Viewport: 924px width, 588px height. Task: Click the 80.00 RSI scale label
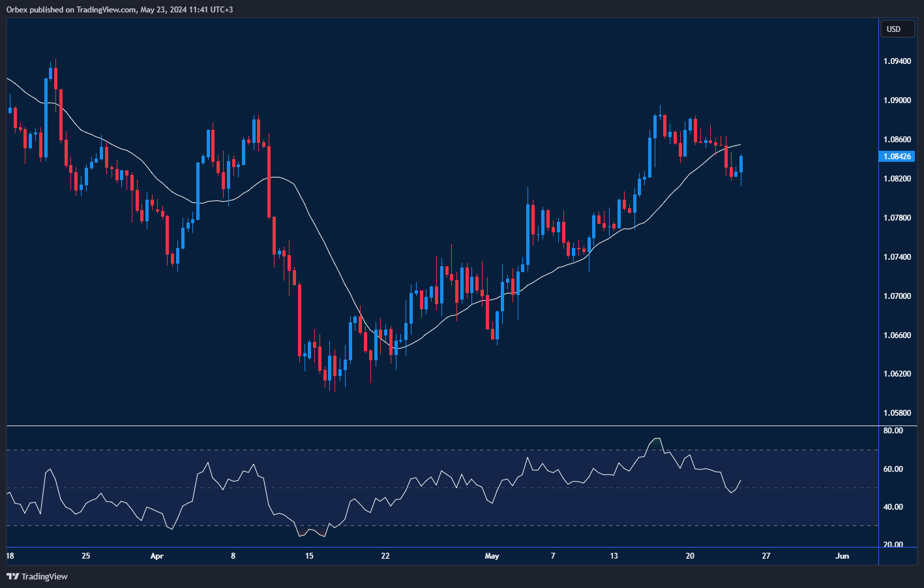tap(893, 431)
